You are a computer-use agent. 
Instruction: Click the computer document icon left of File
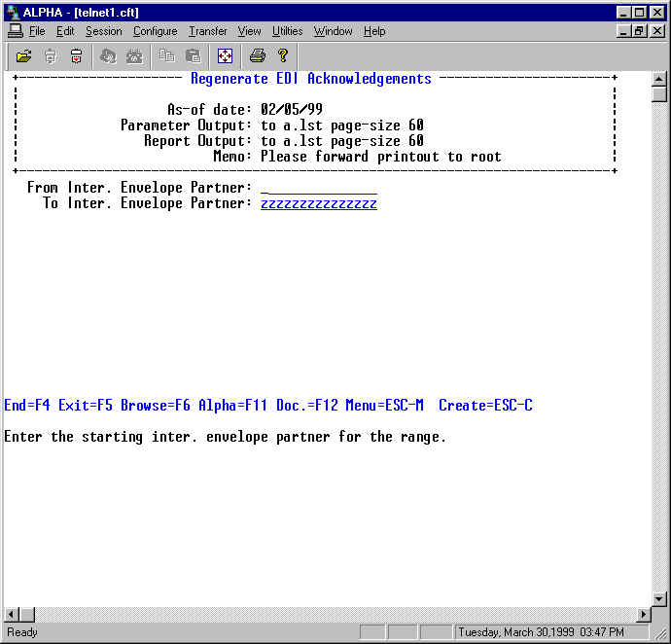coord(15,31)
